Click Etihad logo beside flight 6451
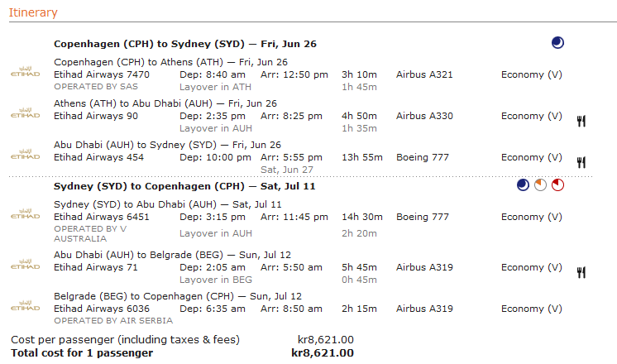Image resolution: width=617 pixels, height=364 pixels. coord(25,213)
